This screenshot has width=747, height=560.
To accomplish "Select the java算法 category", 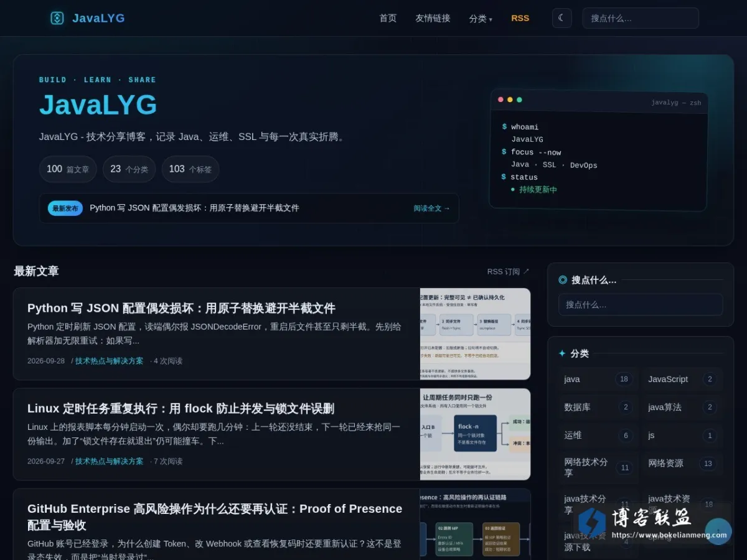I will tap(682, 407).
